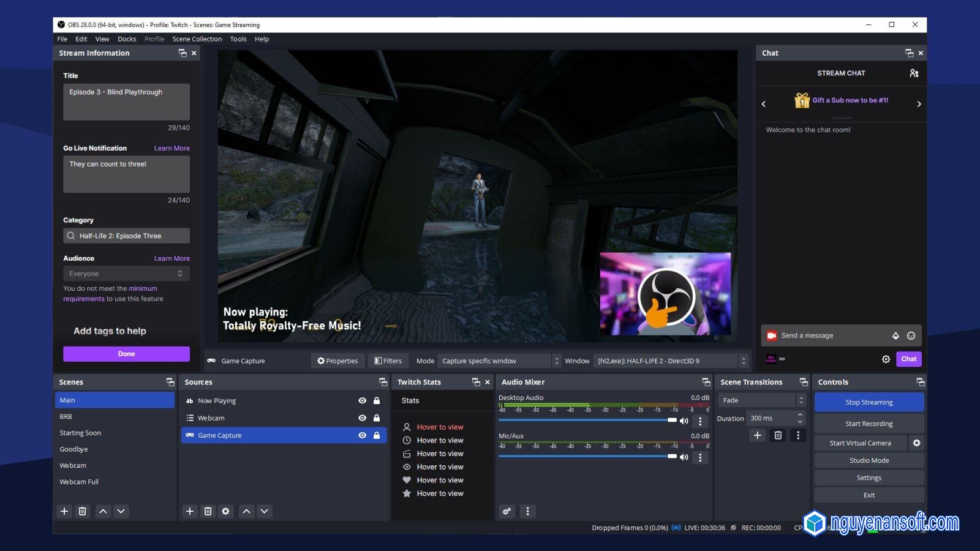
Task: Add a scene transition
Action: (x=758, y=435)
